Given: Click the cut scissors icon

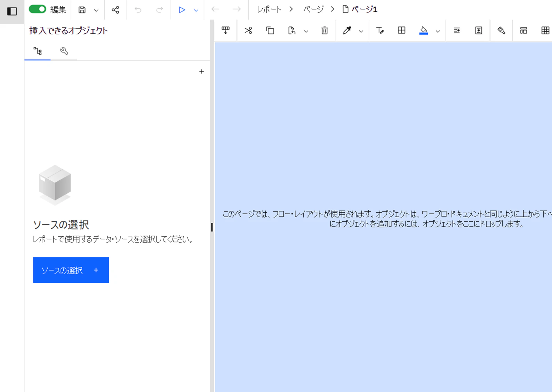Looking at the screenshot, I should (248, 31).
